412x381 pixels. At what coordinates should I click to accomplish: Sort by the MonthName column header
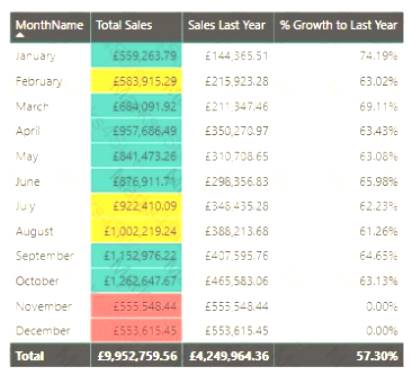[49, 25]
